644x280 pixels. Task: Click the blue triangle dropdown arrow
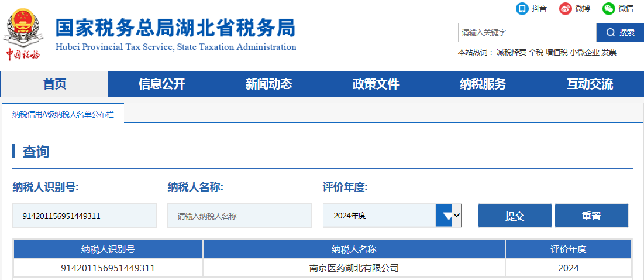447,216
